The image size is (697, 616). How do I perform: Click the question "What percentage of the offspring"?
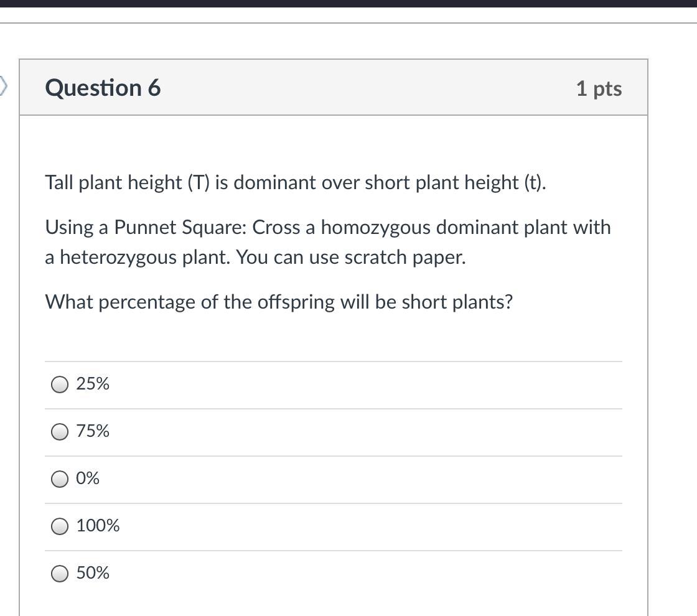(x=279, y=302)
